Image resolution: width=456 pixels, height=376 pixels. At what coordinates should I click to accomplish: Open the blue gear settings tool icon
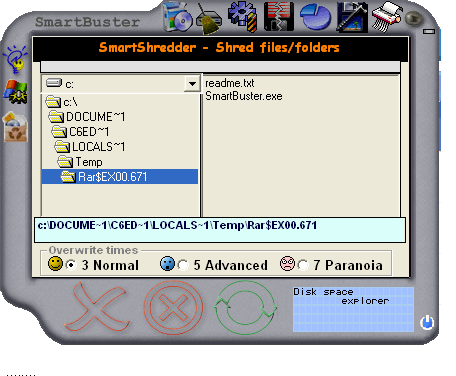(x=243, y=17)
